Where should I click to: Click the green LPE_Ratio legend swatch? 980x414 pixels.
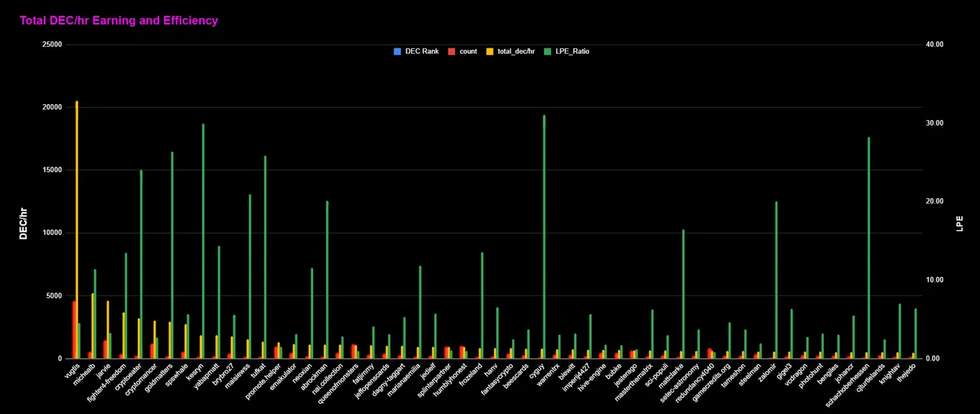[548, 51]
